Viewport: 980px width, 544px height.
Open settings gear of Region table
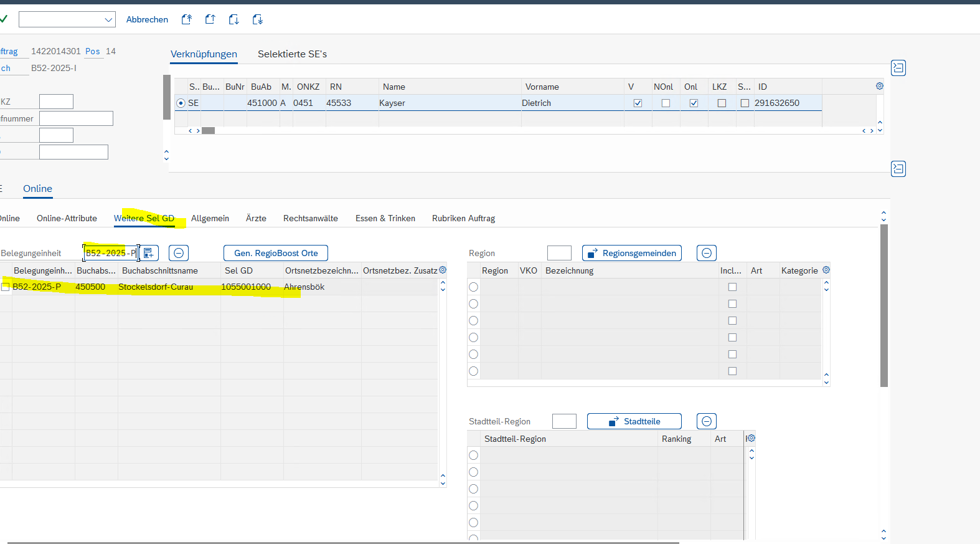tap(826, 270)
